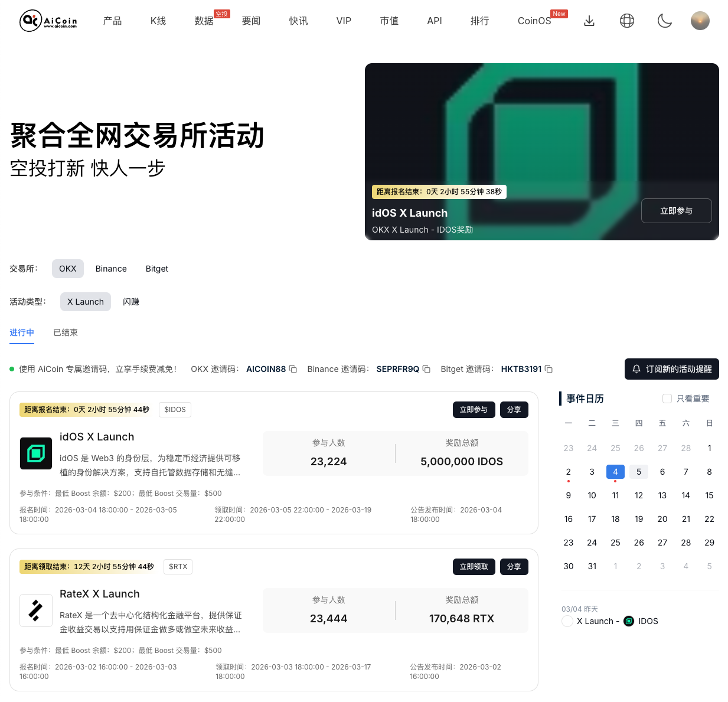Click the RateX project logo
This screenshot has width=728, height=702.
(36, 610)
